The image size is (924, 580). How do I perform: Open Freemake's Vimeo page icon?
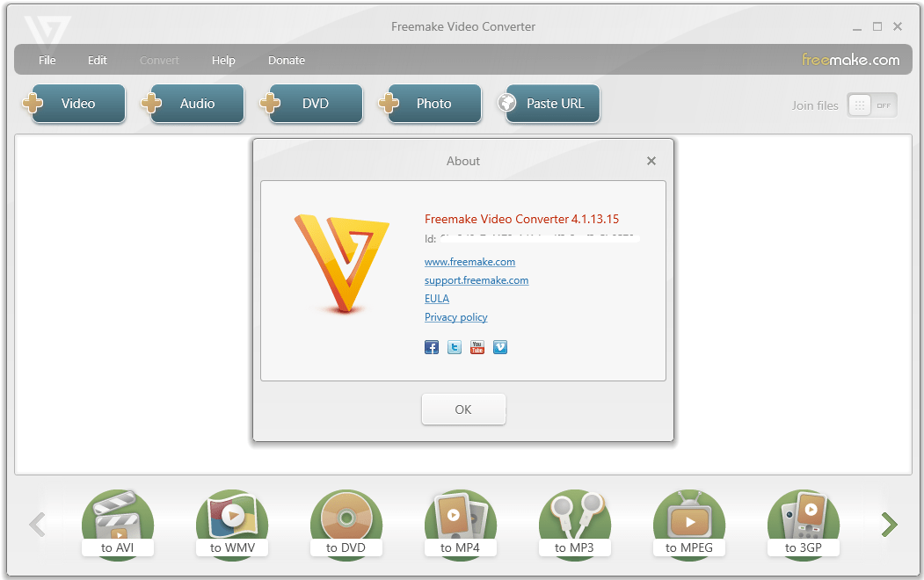tap(500, 347)
